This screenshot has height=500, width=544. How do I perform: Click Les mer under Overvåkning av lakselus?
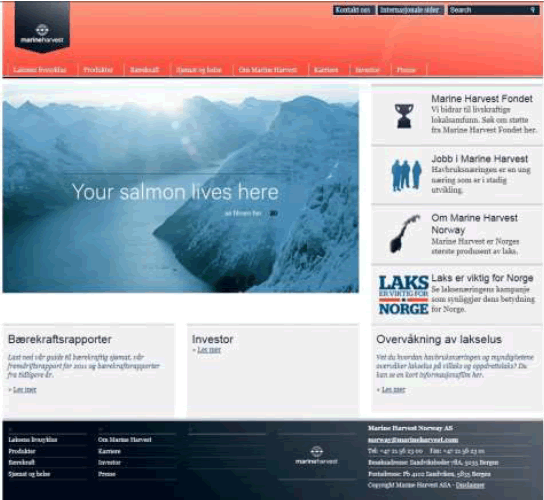coord(393,390)
